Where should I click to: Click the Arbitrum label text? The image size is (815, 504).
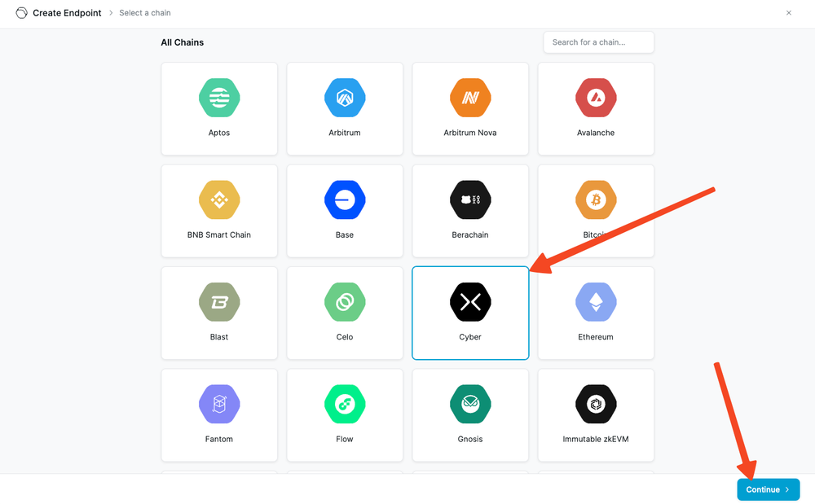coord(345,133)
